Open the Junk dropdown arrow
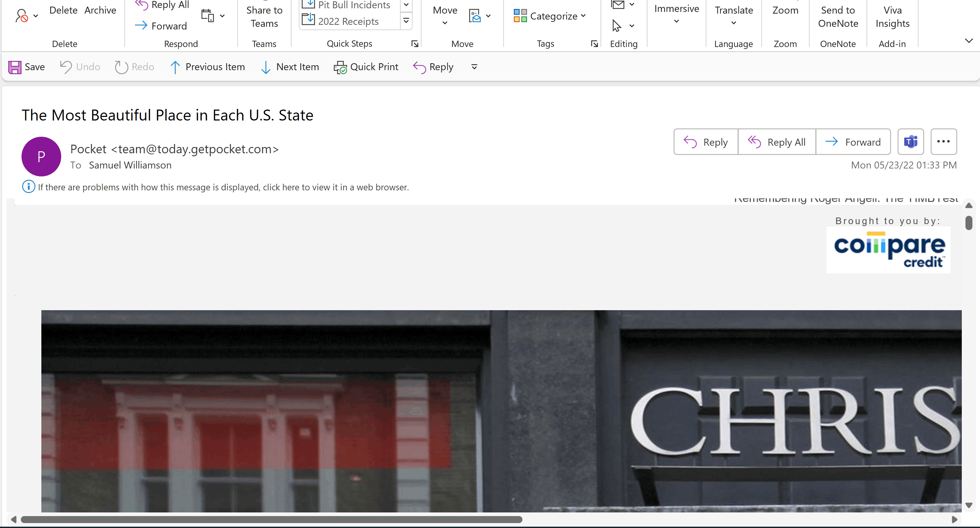This screenshot has width=980, height=528. pyautogui.click(x=36, y=16)
